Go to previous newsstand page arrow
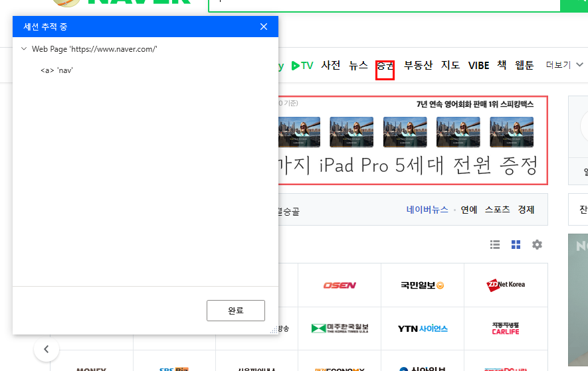The width and height of the screenshot is (588, 371). click(x=46, y=349)
